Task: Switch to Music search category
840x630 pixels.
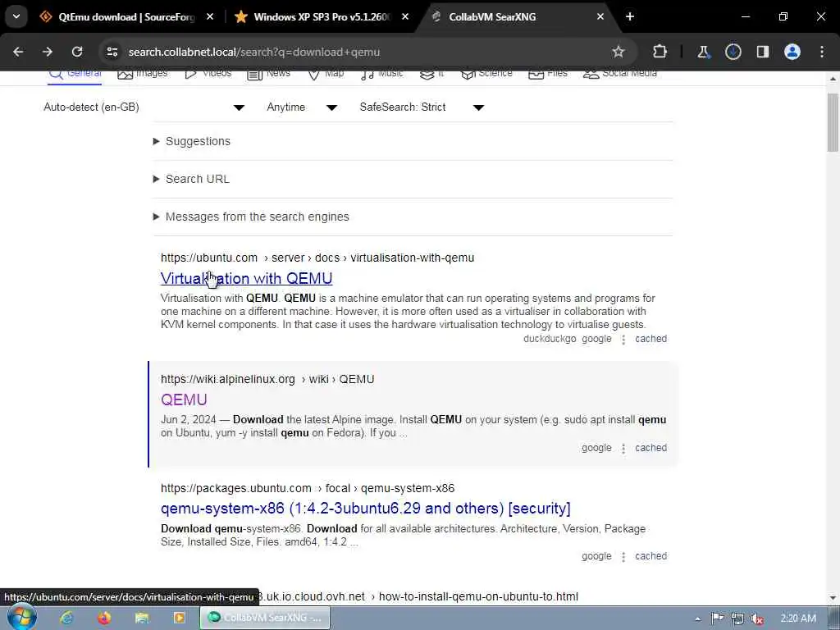Action: point(381,73)
